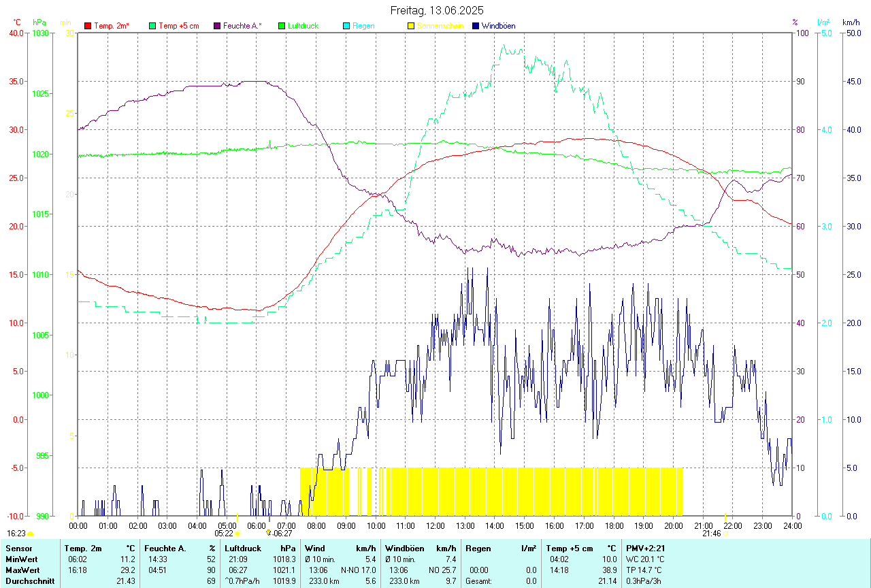Select the Windböen legend label text
Screen dimensions: 871x588
(x=499, y=26)
